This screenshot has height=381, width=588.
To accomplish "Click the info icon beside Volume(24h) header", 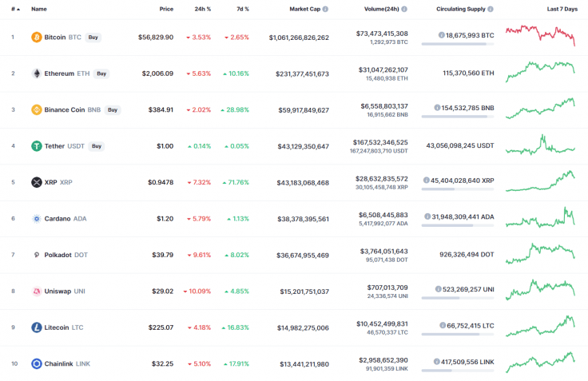I will click(x=404, y=9).
